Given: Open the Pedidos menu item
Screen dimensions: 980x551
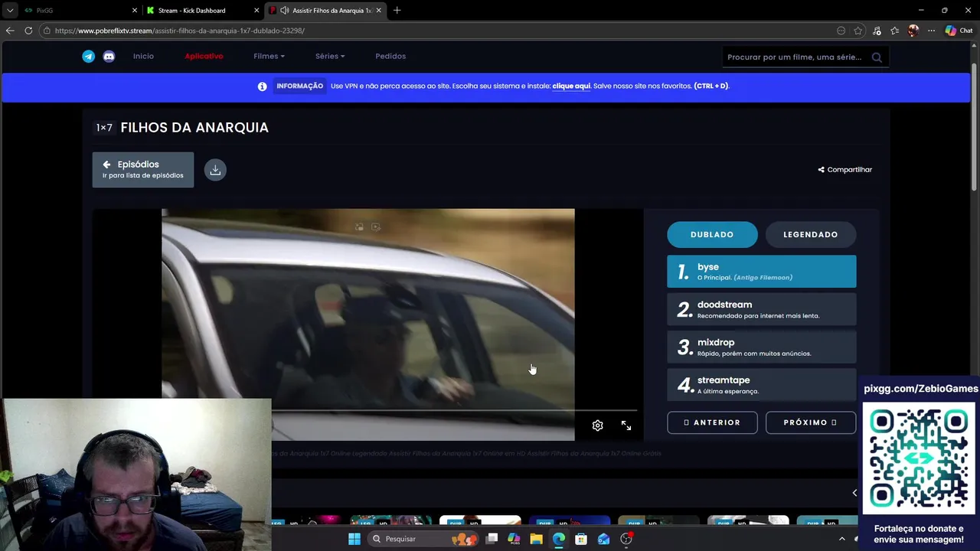Looking at the screenshot, I should click(390, 56).
